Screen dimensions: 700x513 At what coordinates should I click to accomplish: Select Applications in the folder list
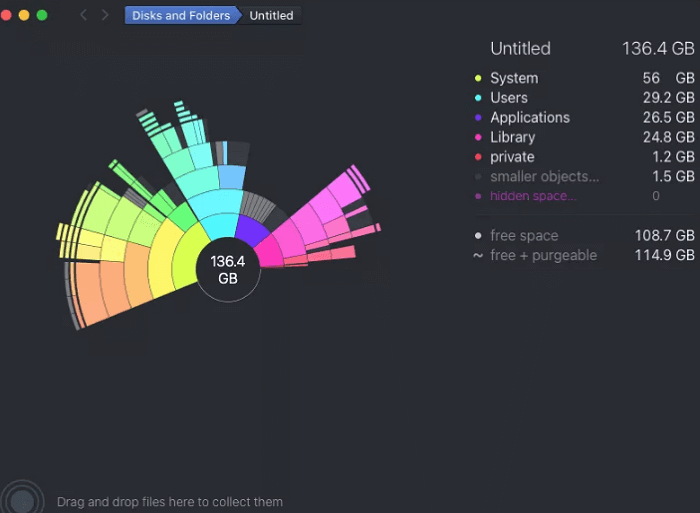point(530,118)
